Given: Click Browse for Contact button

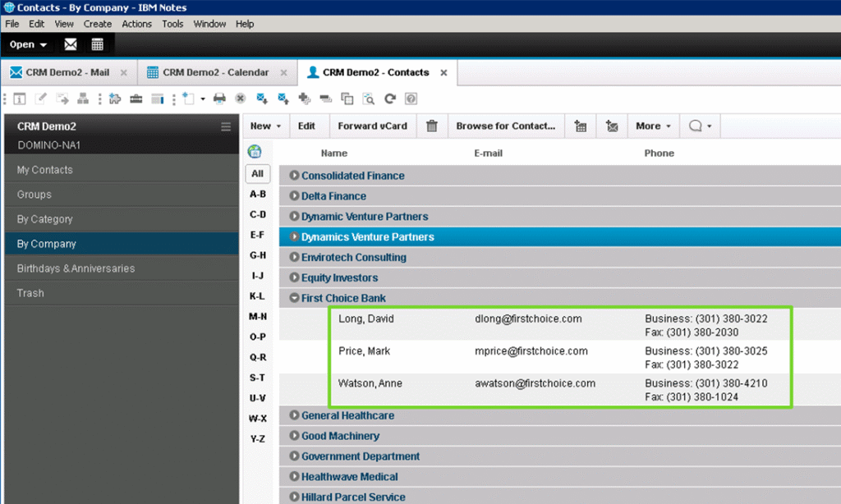Looking at the screenshot, I should click(506, 126).
